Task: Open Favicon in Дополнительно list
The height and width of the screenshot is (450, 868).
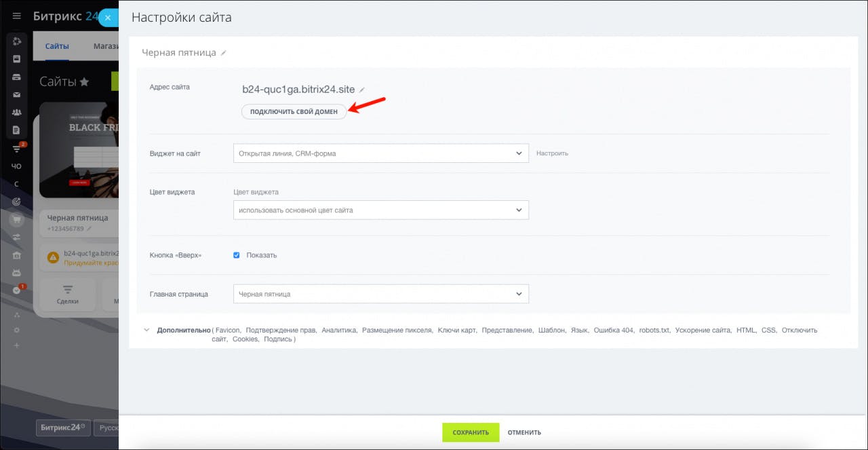Action: [228, 331]
